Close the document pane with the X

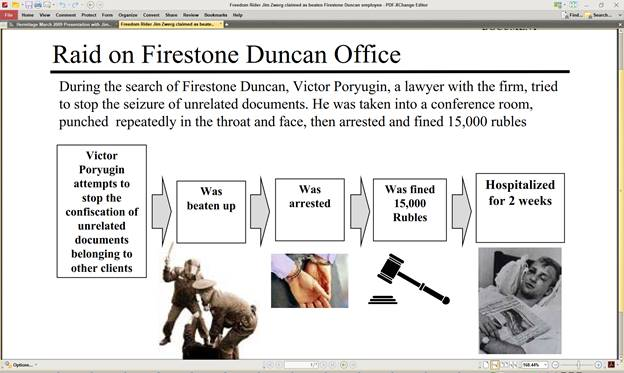[x=620, y=25]
